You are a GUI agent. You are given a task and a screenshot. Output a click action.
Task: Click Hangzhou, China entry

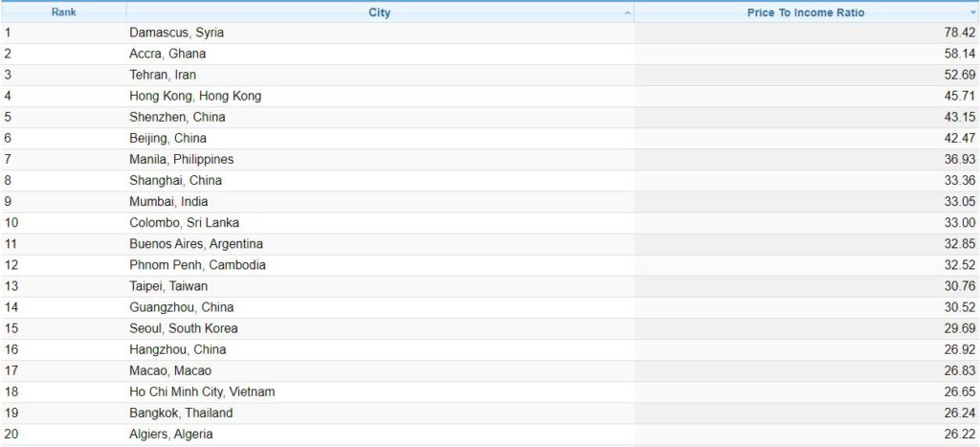coord(177,349)
